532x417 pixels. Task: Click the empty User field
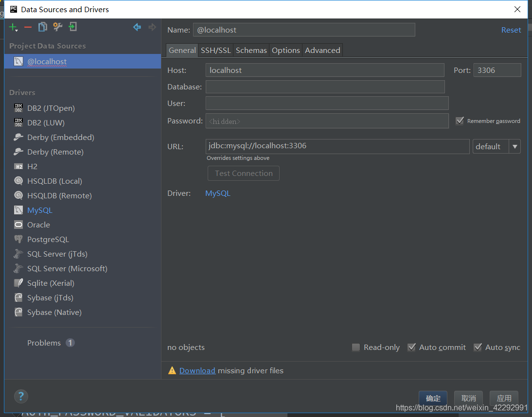click(327, 103)
